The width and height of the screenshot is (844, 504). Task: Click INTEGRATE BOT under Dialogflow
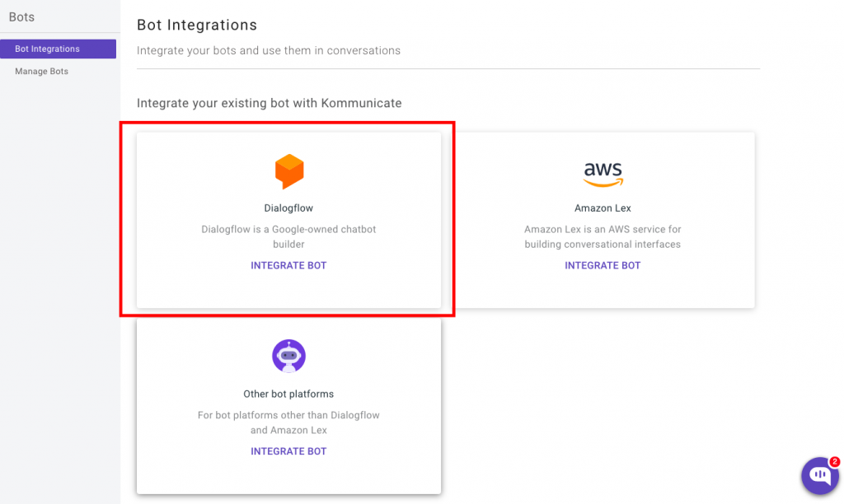click(288, 265)
